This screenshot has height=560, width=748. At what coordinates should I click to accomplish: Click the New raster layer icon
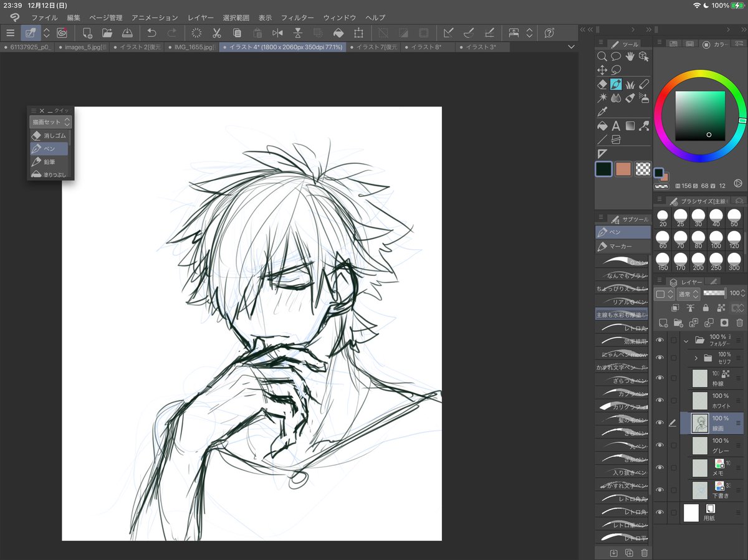click(x=663, y=323)
